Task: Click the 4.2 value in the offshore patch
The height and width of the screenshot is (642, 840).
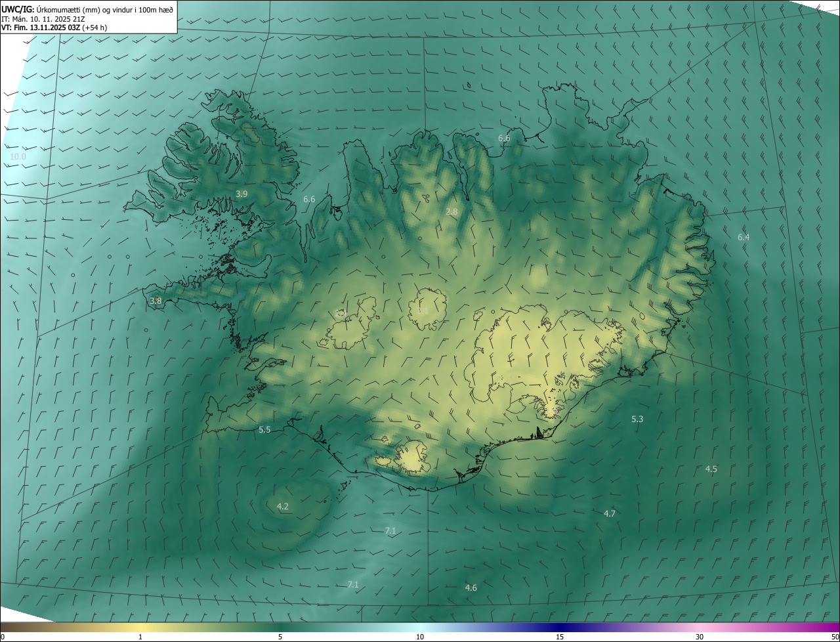Action: pos(283,506)
